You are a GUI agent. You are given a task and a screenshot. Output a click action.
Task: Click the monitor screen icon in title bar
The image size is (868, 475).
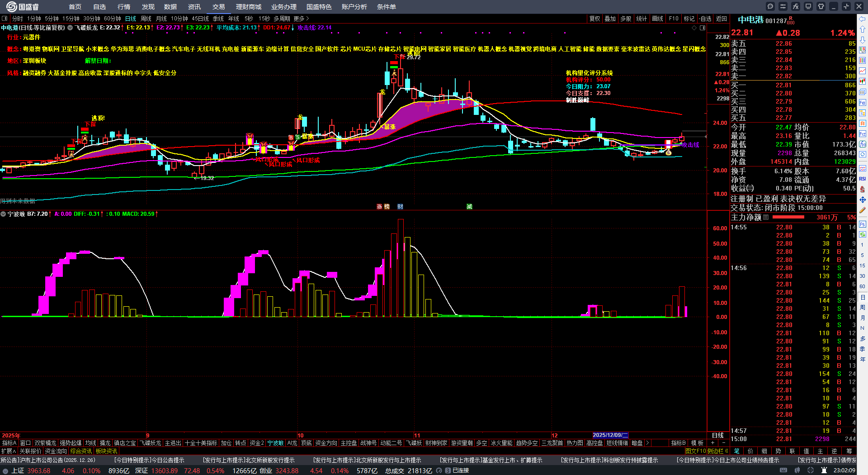coord(808,6)
